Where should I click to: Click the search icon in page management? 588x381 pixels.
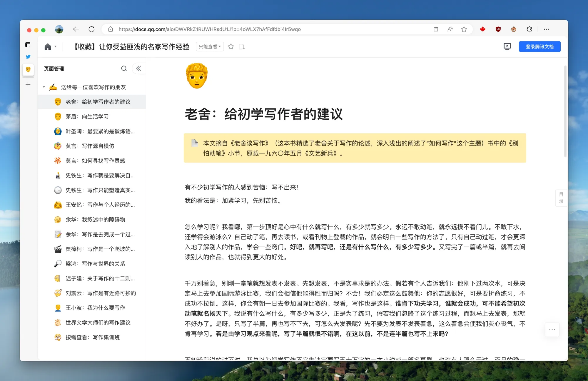(124, 68)
